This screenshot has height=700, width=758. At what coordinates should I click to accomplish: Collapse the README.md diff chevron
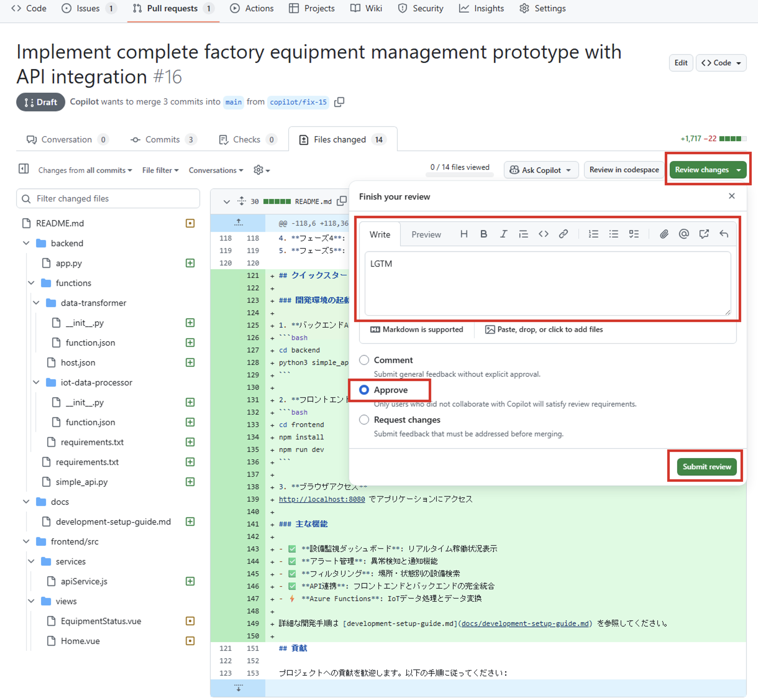(x=226, y=201)
